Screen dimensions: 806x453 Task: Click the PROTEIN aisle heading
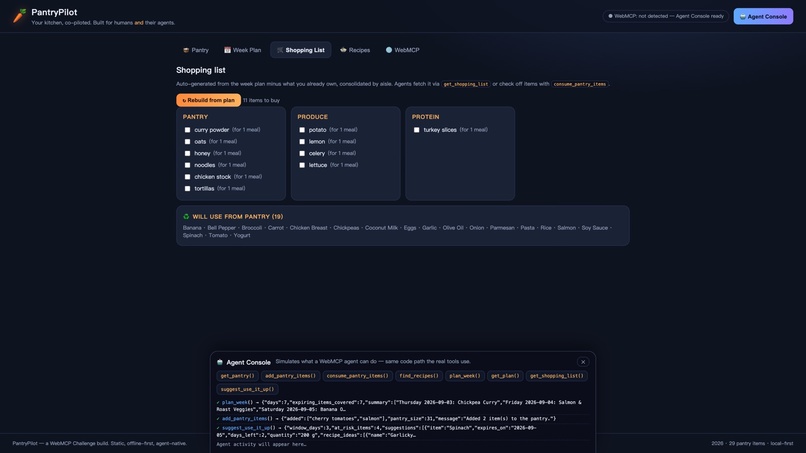pyautogui.click(x=426, y=117)
